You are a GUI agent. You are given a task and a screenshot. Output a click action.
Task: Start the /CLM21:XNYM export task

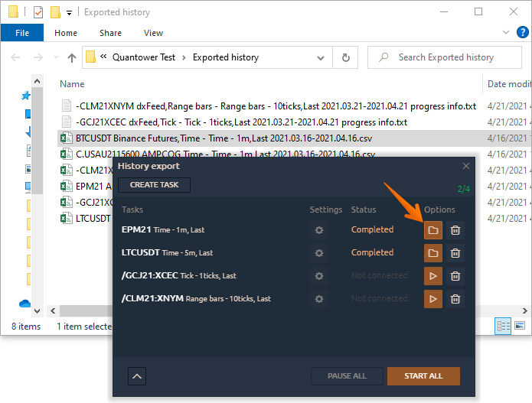pyautogui.click(x=432, y=299)
